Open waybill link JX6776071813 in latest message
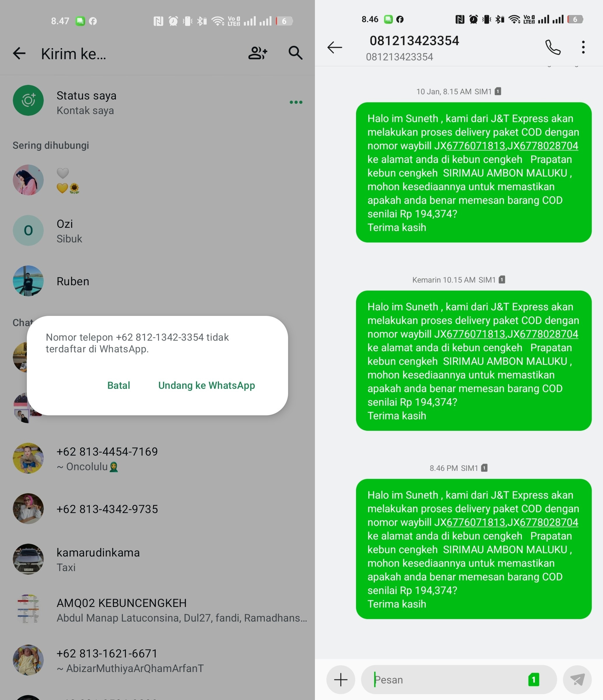 click(x=476, y=522)
